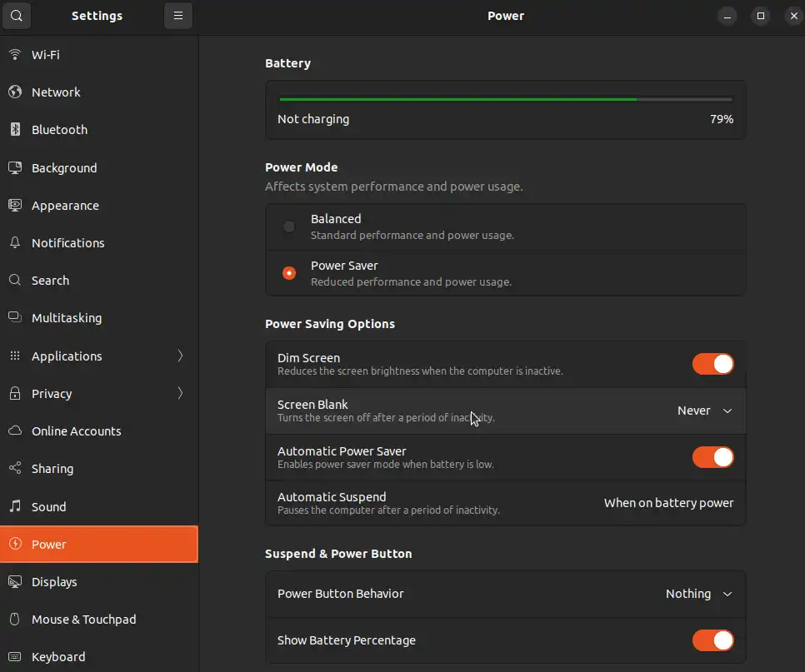Go to Online Accounts settings
This screenshot has width=805, height=672.
click(76, 431)
